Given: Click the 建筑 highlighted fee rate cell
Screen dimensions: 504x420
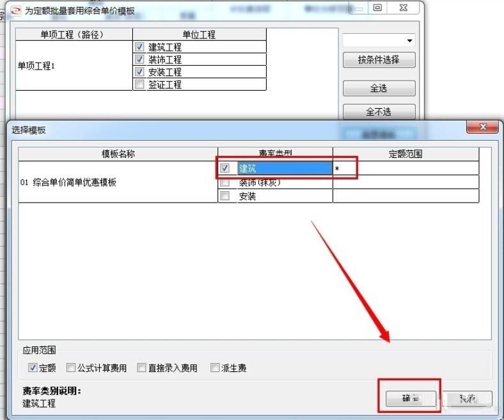Looking at the screenshot, I should (x=285, y=168).
